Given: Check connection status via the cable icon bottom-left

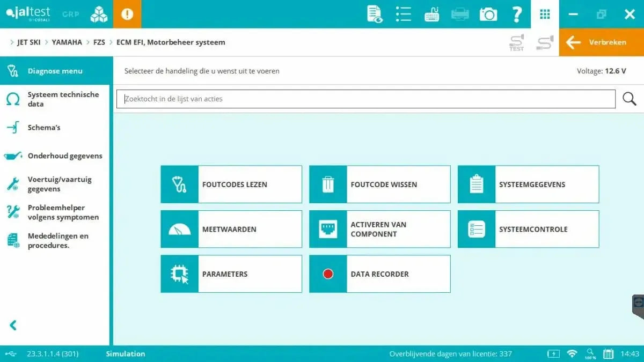Looking at the screenshot, I should [12, 353].
